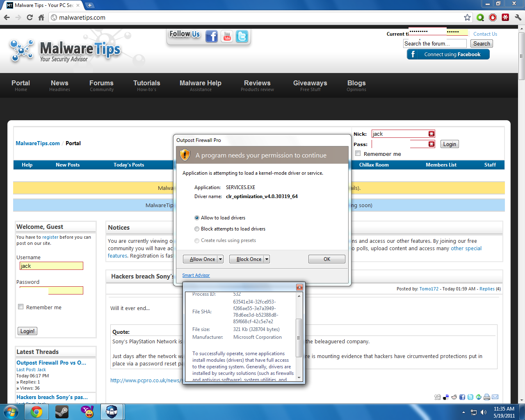
Task: Bookmark this page with the star icon
Action: 467,17
